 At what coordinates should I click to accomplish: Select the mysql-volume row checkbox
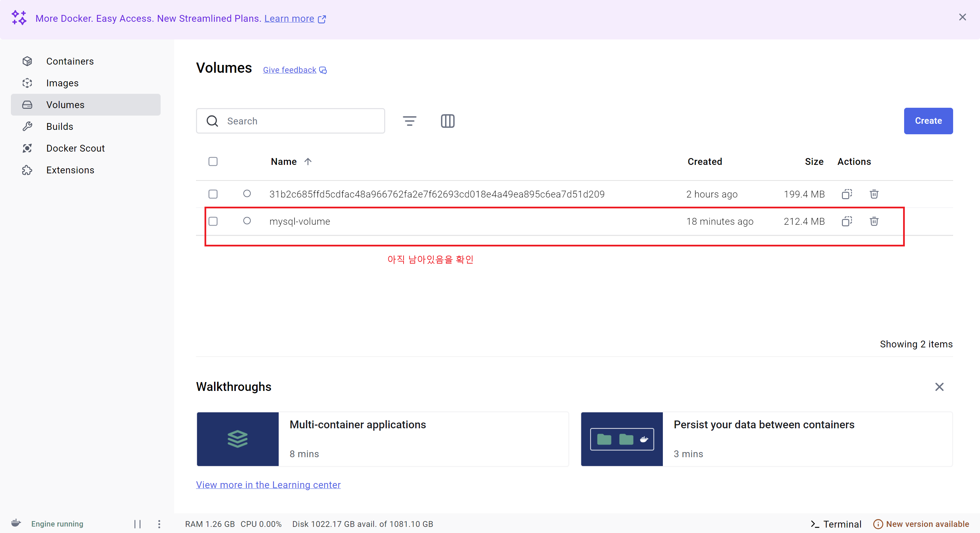(213, 221)
